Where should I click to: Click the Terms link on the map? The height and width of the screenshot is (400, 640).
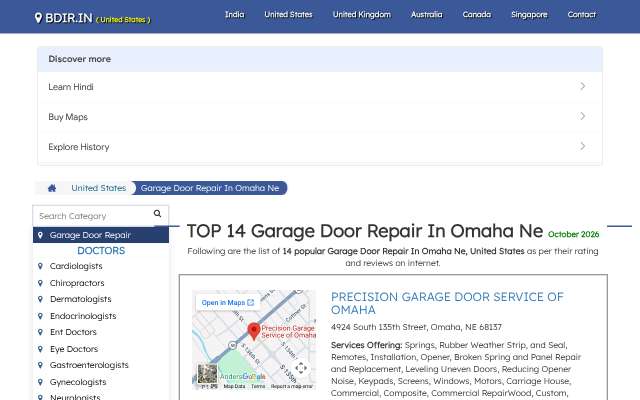pyautogui.click(x=258, y=386)
